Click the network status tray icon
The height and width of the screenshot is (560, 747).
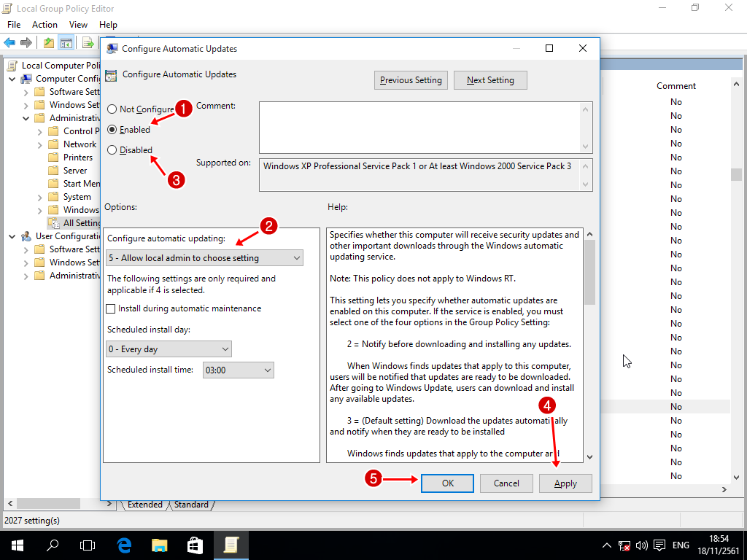624,545
